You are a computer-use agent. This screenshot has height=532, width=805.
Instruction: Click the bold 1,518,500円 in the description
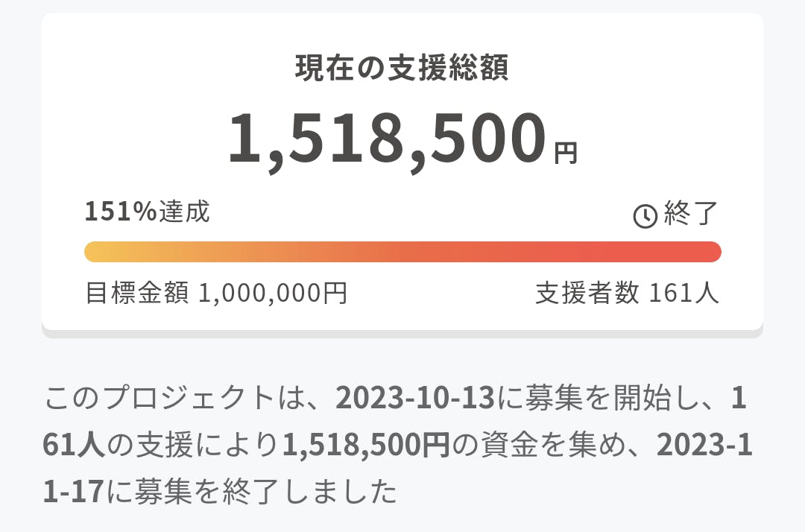coord(366,446)
